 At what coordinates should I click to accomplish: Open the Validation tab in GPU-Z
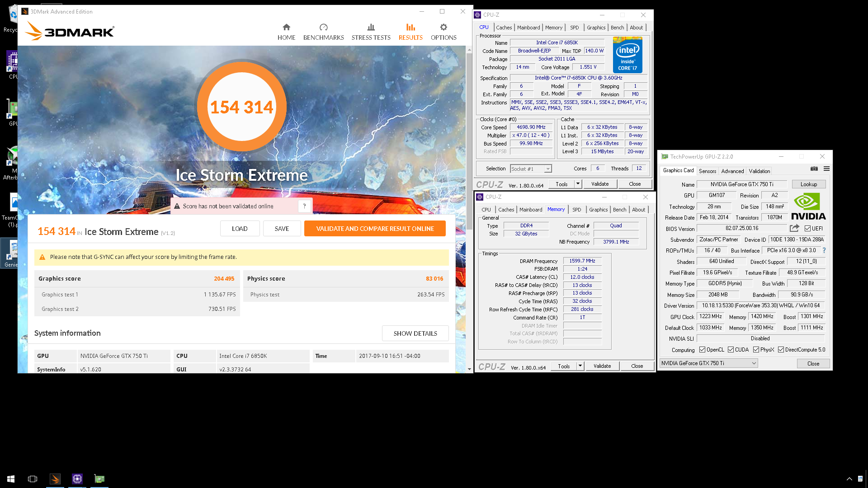[759, 171]
